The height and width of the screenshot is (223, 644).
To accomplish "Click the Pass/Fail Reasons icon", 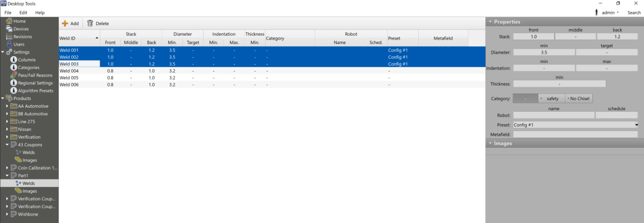I will [14, 75].
